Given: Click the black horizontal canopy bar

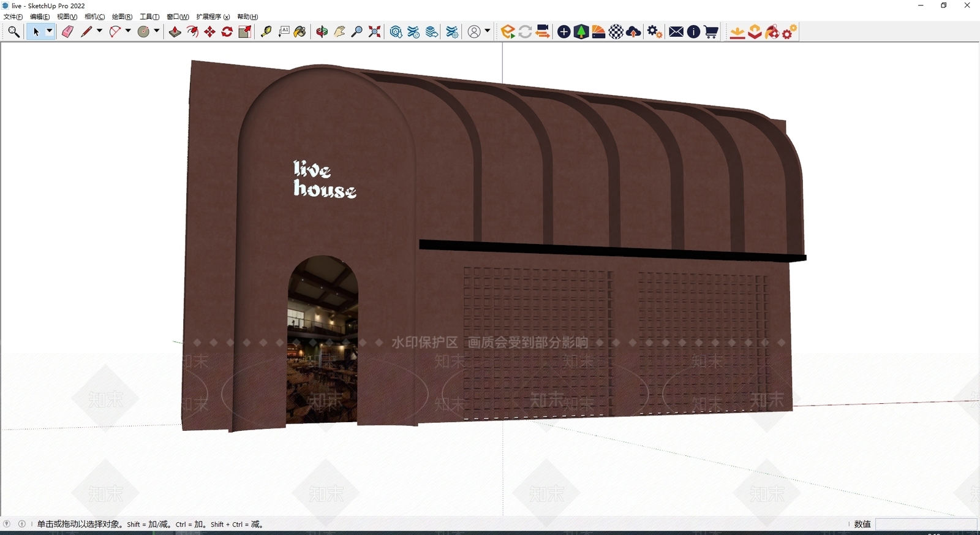Looking at the screenshot, I should coord(612,250).
